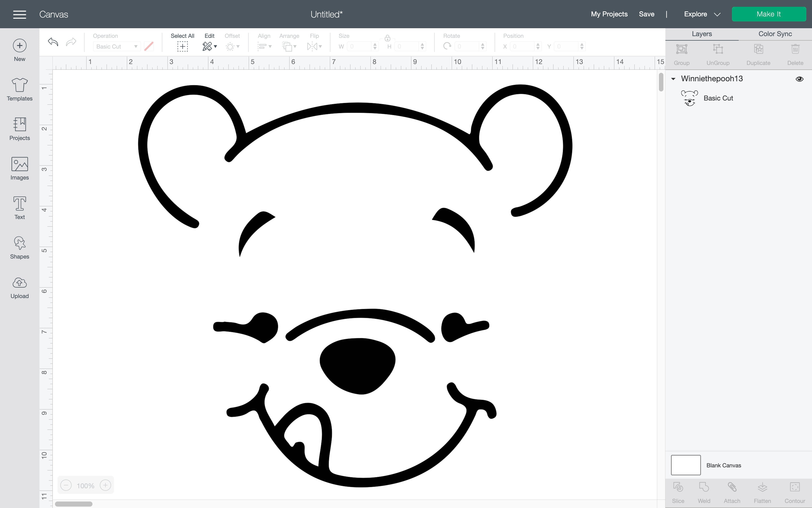The image size is (812, 508).
Task: Zoom in the canvas
Action: [105, 485]
